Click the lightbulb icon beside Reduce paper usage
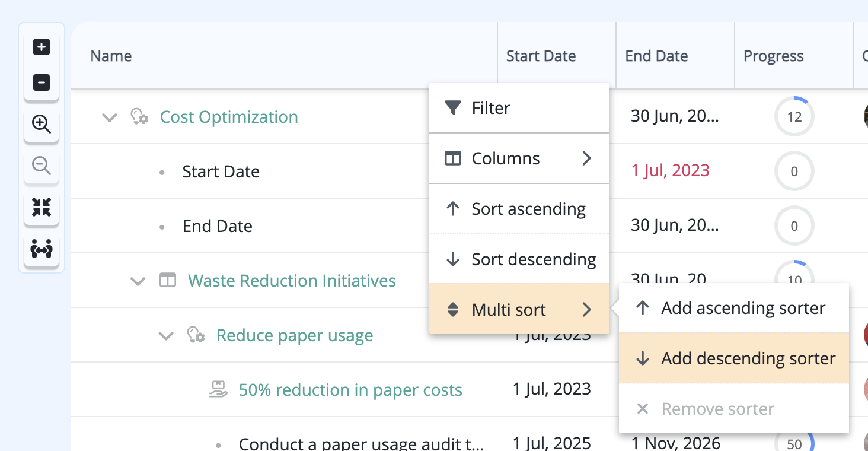The height and width of the screenshot is (451, 868). 196,335
